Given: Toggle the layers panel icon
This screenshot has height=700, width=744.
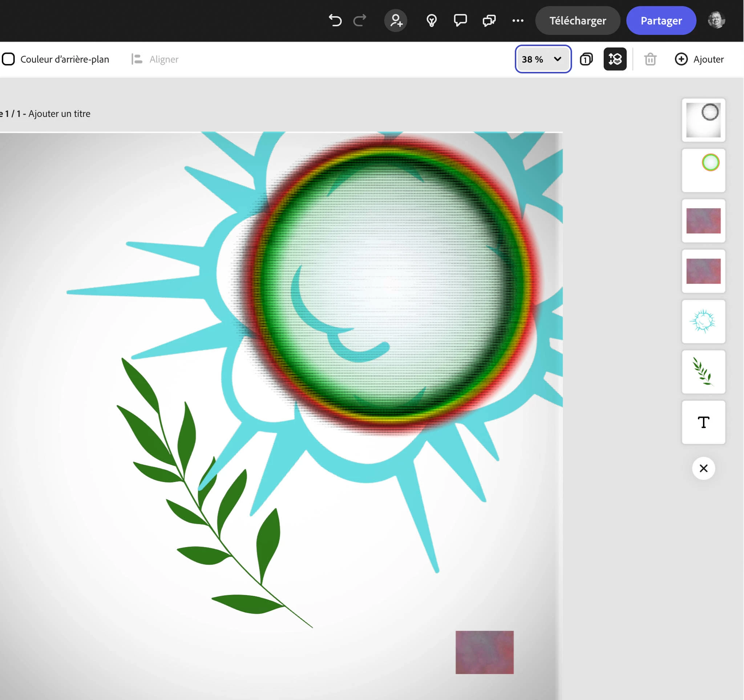Looking at the screenshot, I should point(615,59).
